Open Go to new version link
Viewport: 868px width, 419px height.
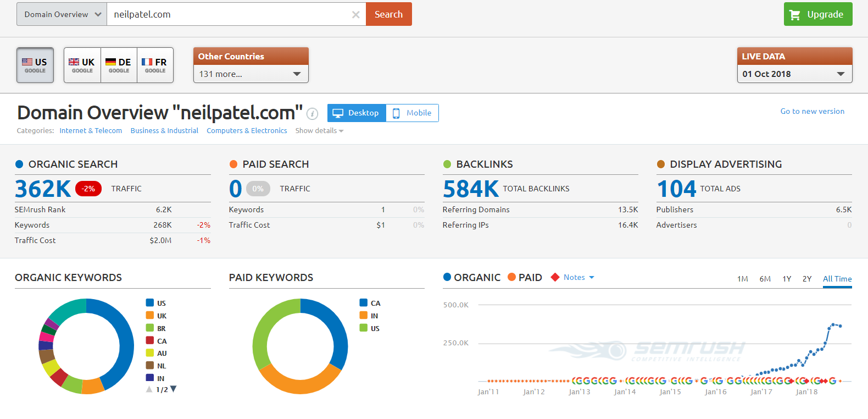[x=813, y=111]
